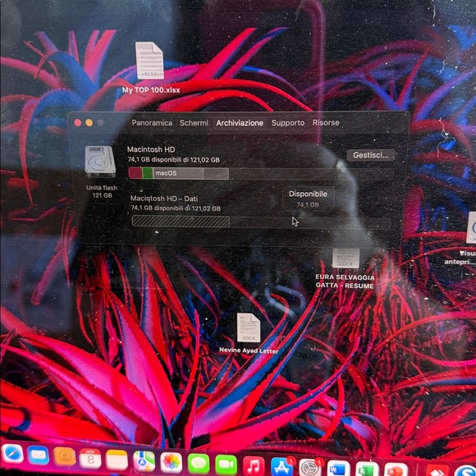The image size is (476, 476).
Task: Open Safari from the Dock
Action: tap(12, 455)
